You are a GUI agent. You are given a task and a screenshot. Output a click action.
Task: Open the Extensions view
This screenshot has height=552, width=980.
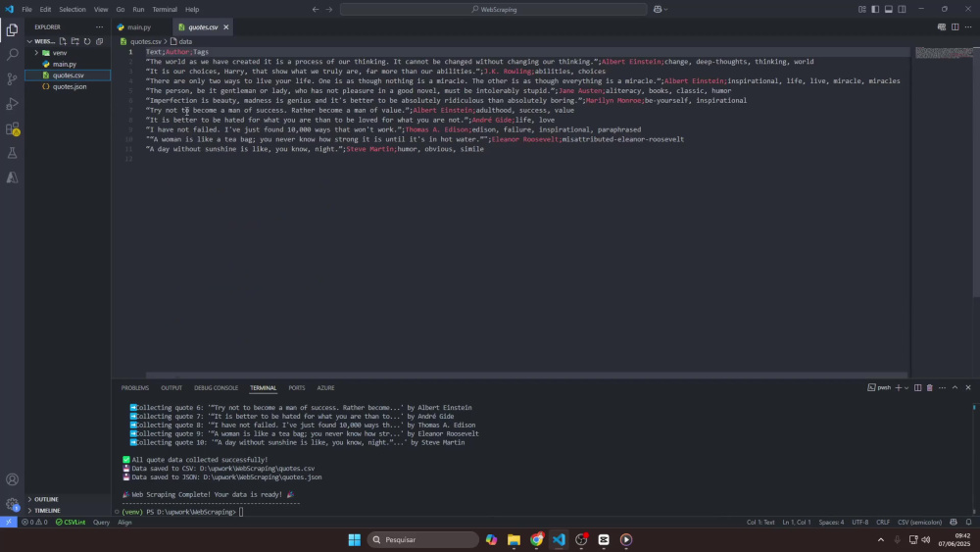[12, 128]
